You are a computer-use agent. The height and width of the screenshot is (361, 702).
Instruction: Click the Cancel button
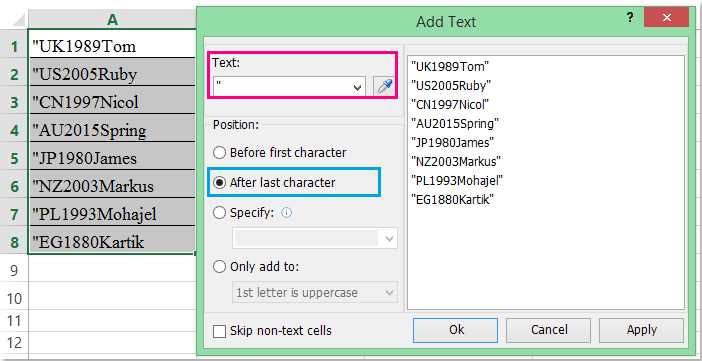[x=549, y=330]
